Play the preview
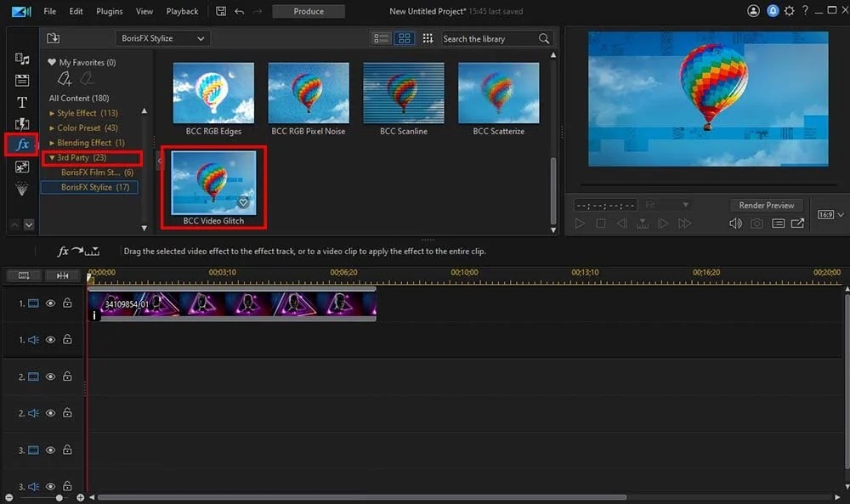 tap(580, 224)
